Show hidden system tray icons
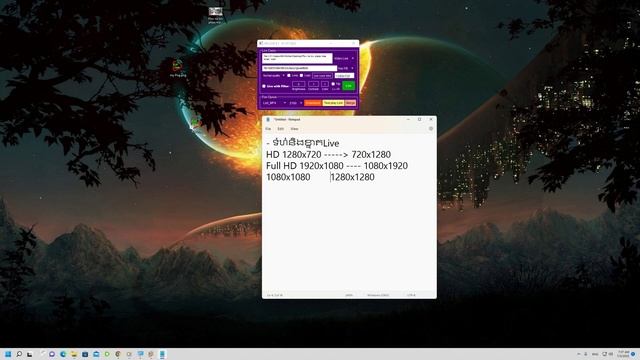Screen dimensions: 640x360 (578, 354)
